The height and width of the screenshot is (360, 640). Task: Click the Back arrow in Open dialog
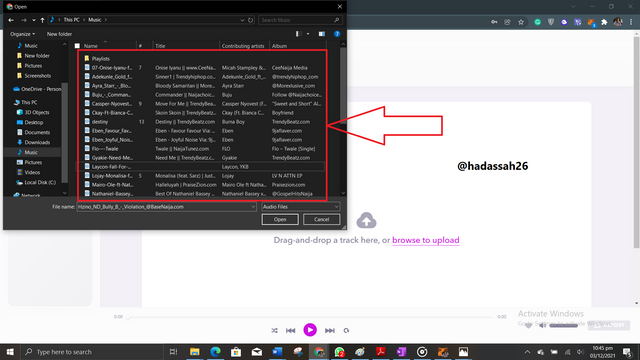tap(11, 20)
